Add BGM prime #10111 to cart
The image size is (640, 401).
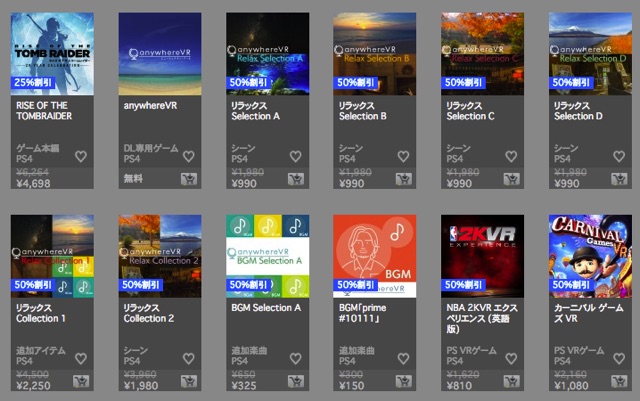pos(403,381)
